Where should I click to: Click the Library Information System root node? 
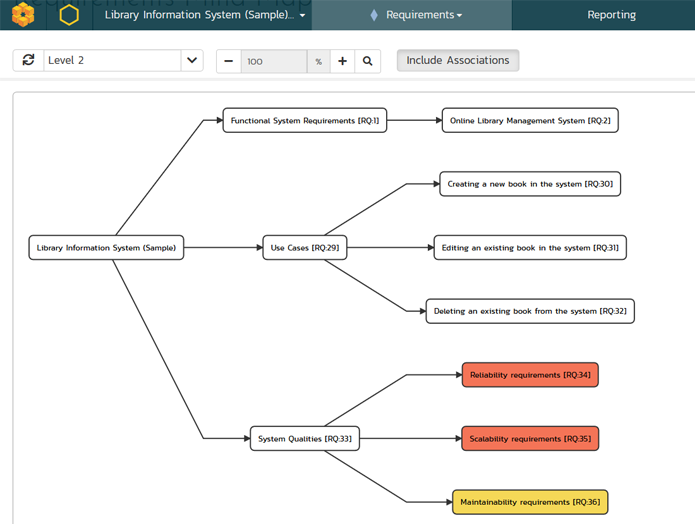click(x=106, y=247)
